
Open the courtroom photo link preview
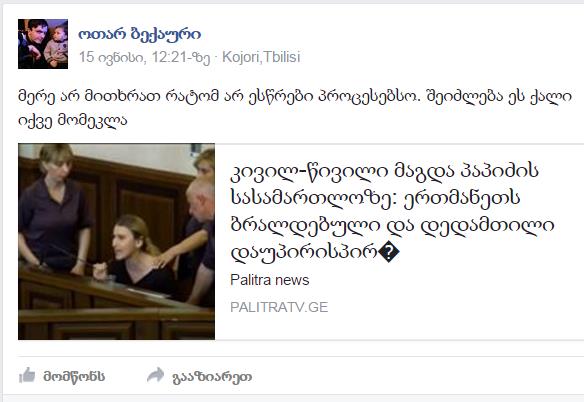pyautogui.click(x=116, y=241)
